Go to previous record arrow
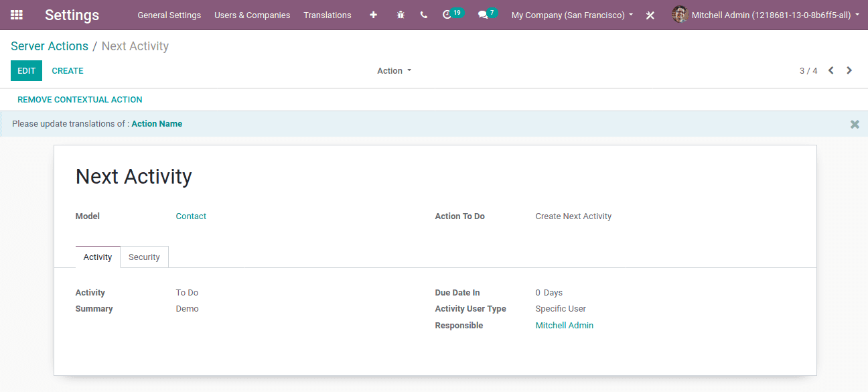 (x=830, y=70)
